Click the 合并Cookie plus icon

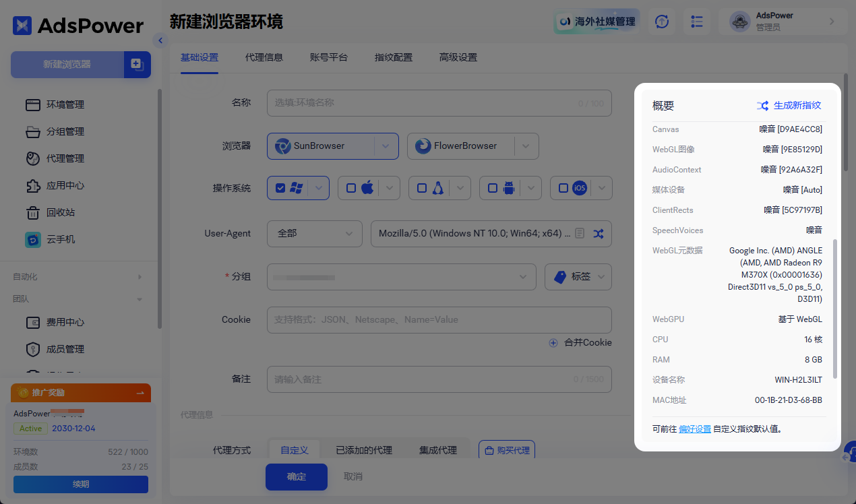point(553,342)
